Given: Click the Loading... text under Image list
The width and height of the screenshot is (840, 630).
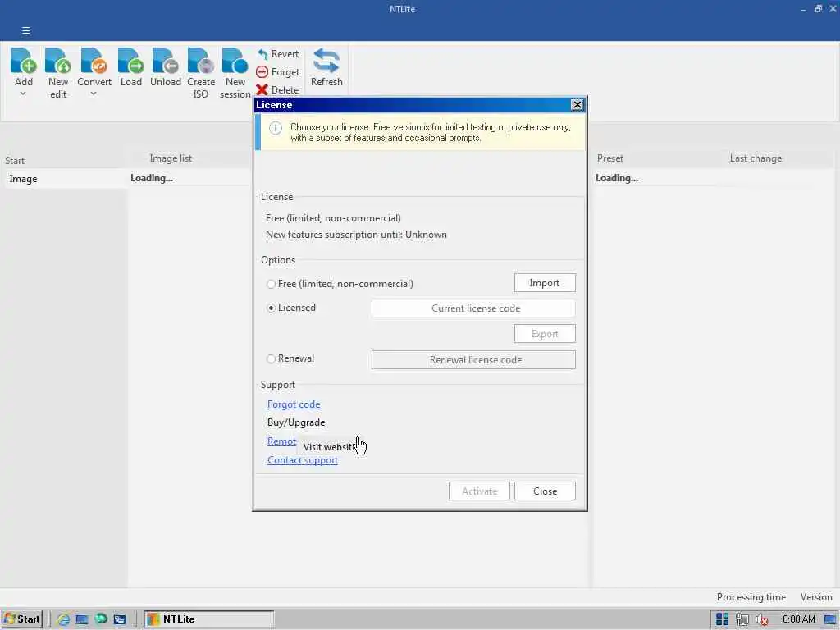Looking at the screenshot, I should pyautogui.click(x=152, y=178).
